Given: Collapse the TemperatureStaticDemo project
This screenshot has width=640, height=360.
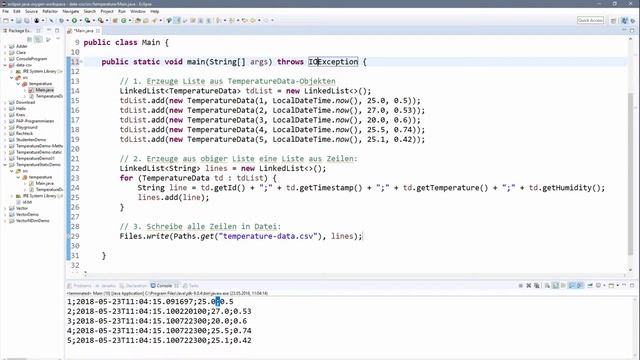Looking at the screenshot, I should pyautogui.click(x=5, y=164).
